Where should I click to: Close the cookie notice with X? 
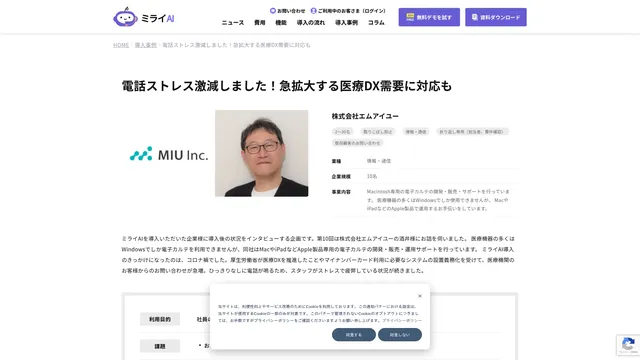pyautogui.click(x=420, y=296)
